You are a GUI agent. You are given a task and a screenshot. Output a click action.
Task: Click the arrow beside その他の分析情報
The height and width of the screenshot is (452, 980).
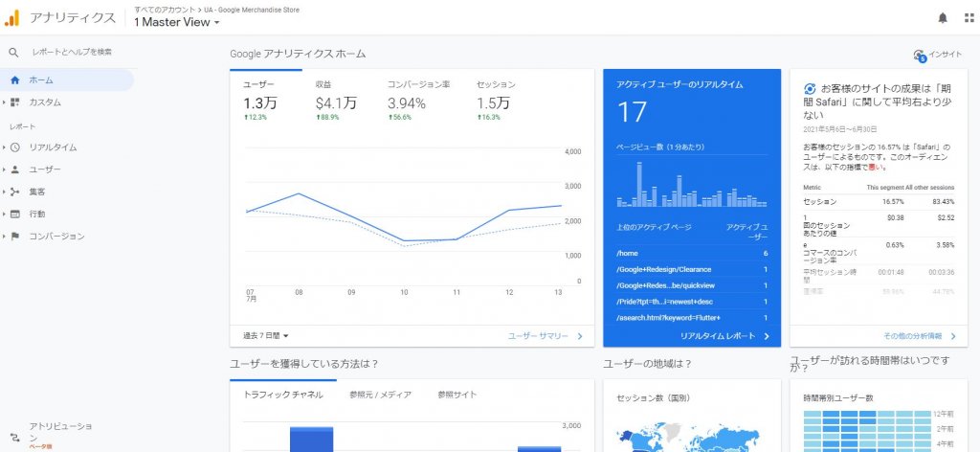point(953,336)
